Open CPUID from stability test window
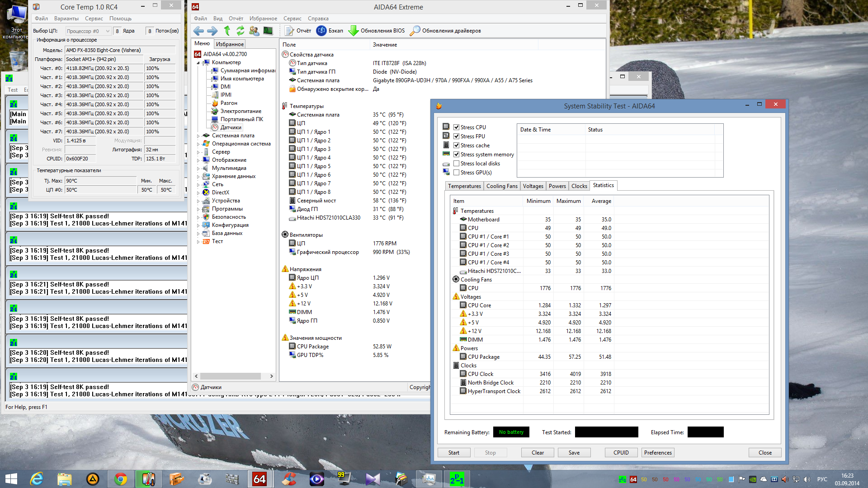868x488 pixels. click(621, 453)
